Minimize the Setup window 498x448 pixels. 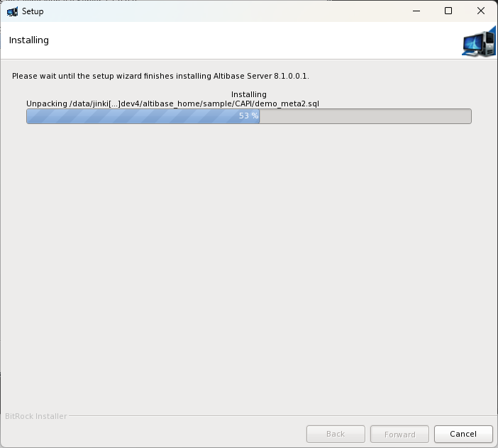coord(415,11)
